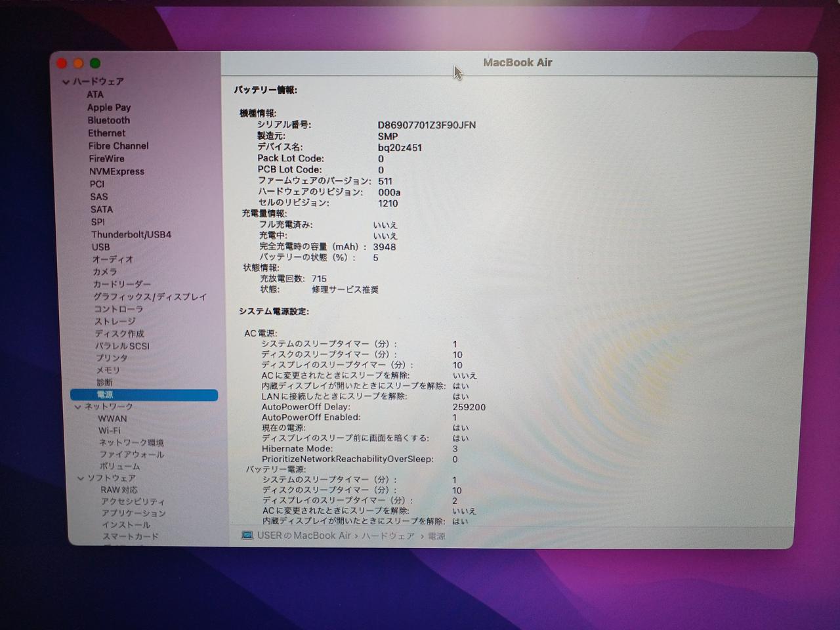
Task: Open the SAS entry
Action: coord(99,196)
